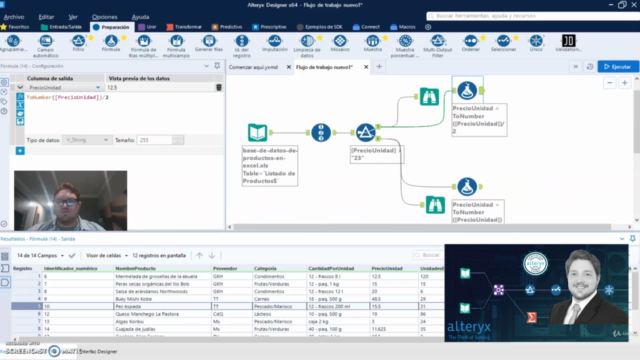The image size is (640, 360).
Task: Open the Opciones menu
Action: 104,17
